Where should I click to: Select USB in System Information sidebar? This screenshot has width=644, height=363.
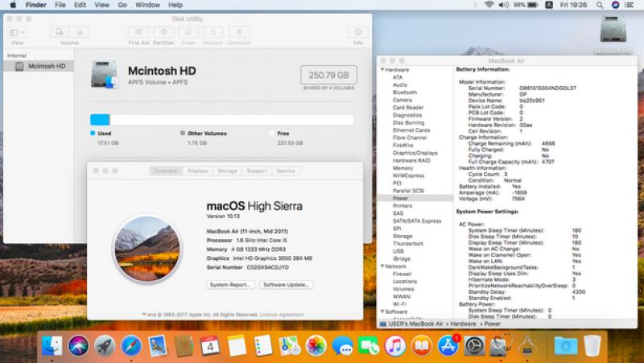pyautogui.click(x=398, y=251)
